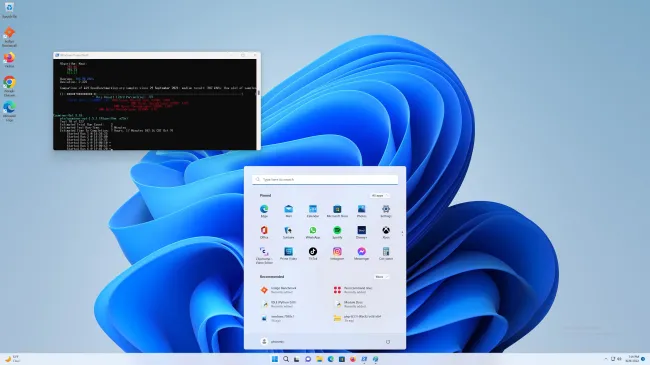Expand More recommended items
Viewport: 650px width, 365px height.
[x=381, y=277]
